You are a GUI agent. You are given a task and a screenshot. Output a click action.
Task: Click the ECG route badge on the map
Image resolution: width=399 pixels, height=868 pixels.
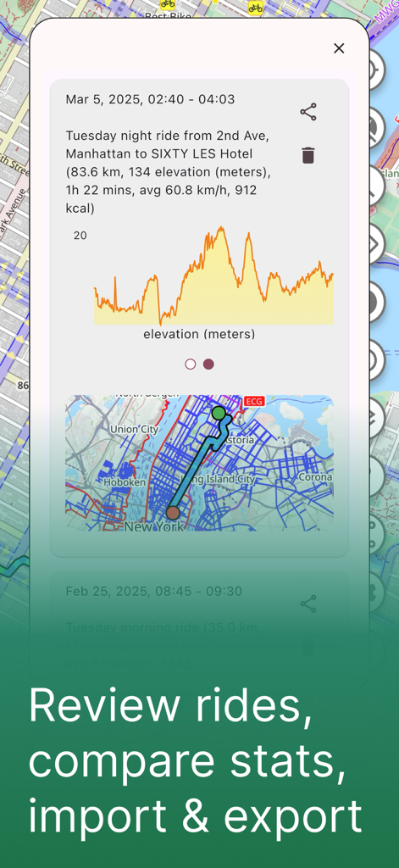pyautogui.click(x=254, y=401)
